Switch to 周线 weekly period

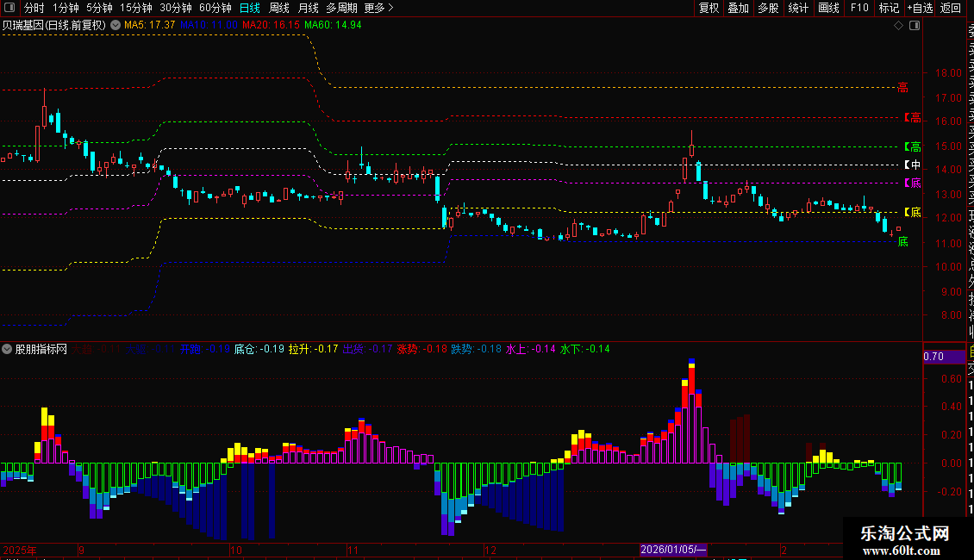tap(279, 8)
